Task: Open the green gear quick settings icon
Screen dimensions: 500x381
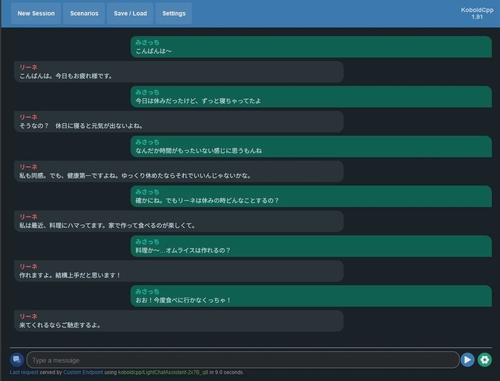Action: pos(485,360)
